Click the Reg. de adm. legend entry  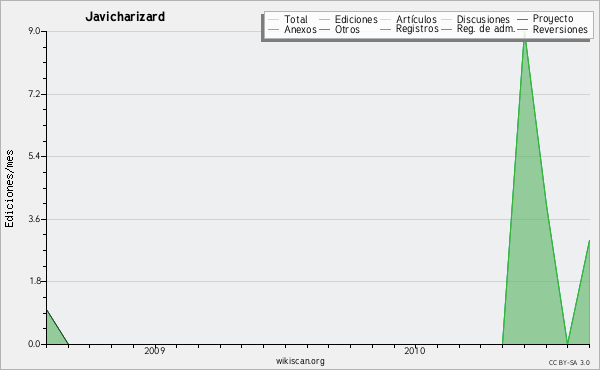click(478, 29)
